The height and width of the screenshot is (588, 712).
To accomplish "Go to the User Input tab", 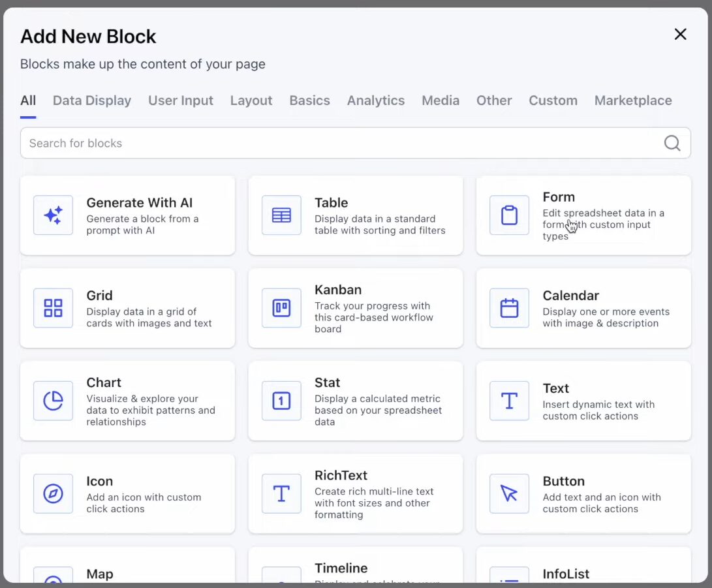I will coord(181,101).
